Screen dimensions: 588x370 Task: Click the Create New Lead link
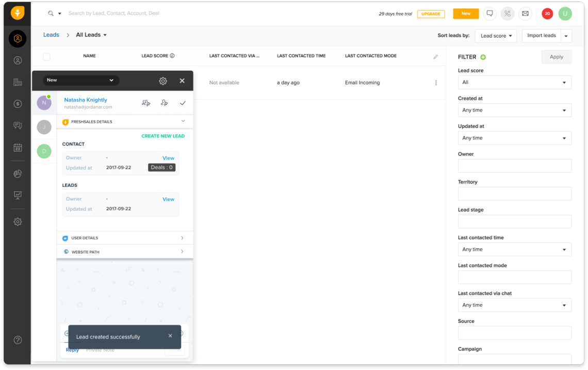(x=163, y=136)
